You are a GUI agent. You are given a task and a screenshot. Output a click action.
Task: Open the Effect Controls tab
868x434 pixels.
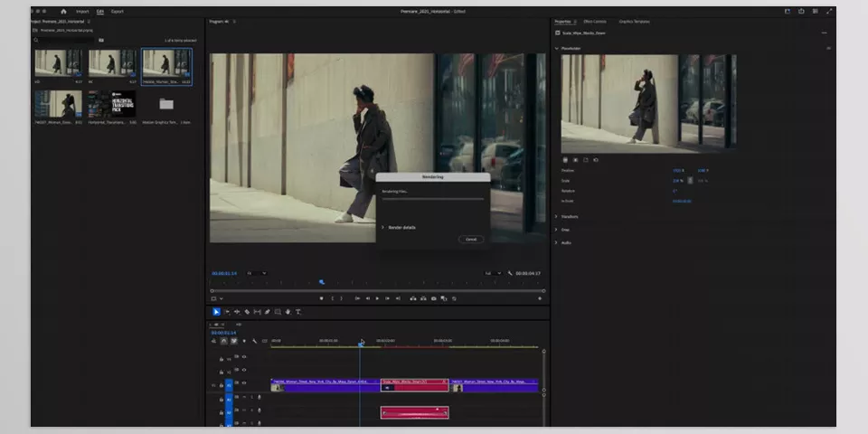pyautogui.click(x=595, y=22)
